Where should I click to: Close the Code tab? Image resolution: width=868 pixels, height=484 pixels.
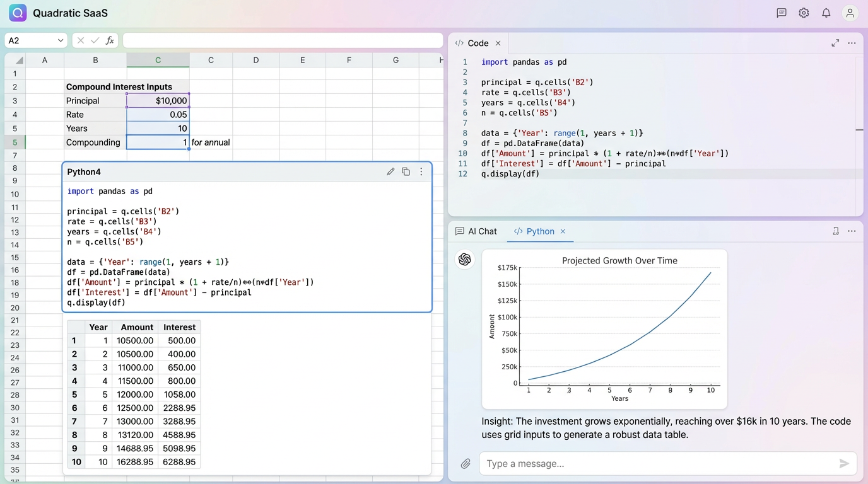[498, 43]
